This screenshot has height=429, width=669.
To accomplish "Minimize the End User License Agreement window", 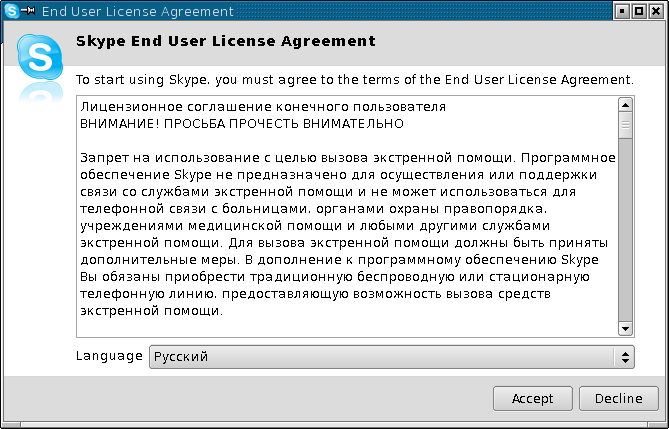I will click(622, 11).
